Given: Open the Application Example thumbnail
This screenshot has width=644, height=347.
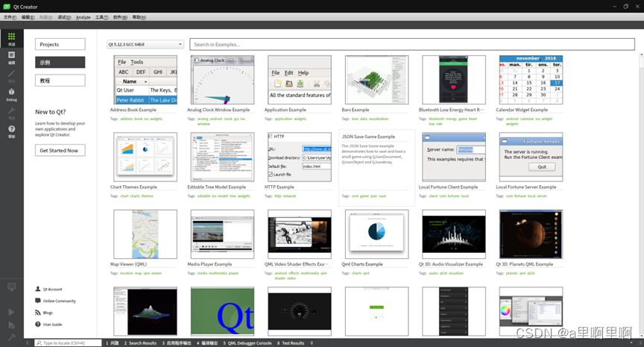Looking at the screenshot, I should point(300,80).
